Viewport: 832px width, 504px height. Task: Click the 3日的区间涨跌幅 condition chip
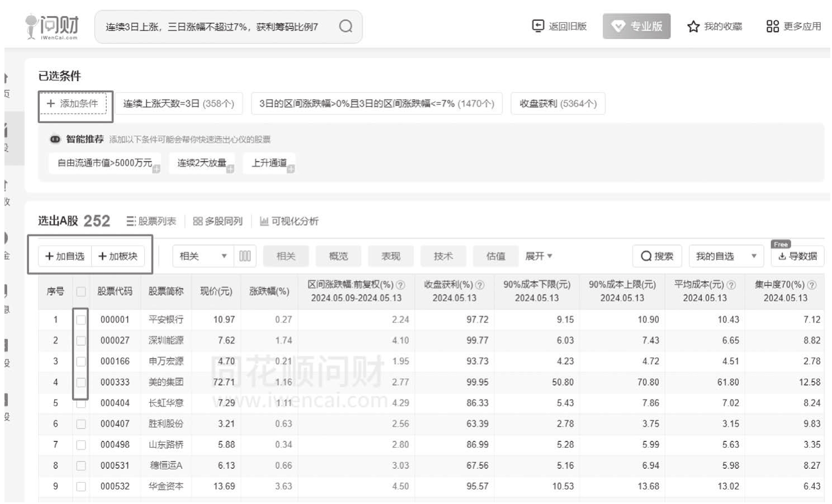pos(377,103)
